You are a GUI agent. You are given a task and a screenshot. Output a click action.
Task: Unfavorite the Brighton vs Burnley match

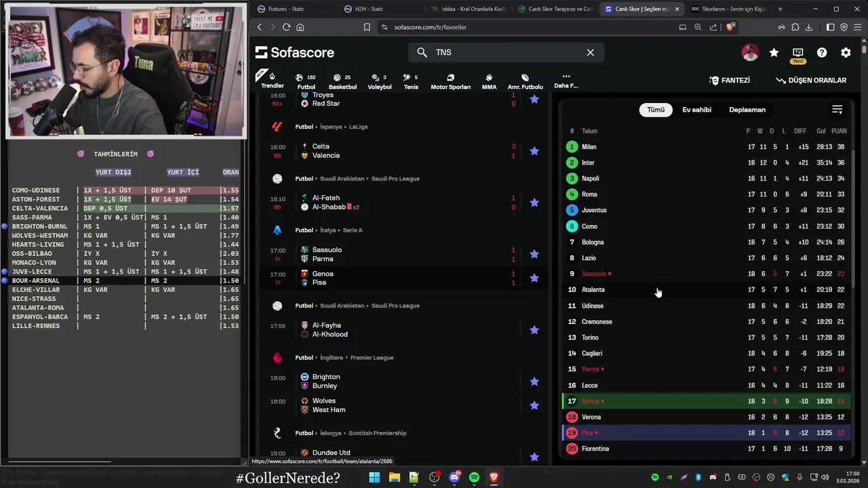[534, 382]
